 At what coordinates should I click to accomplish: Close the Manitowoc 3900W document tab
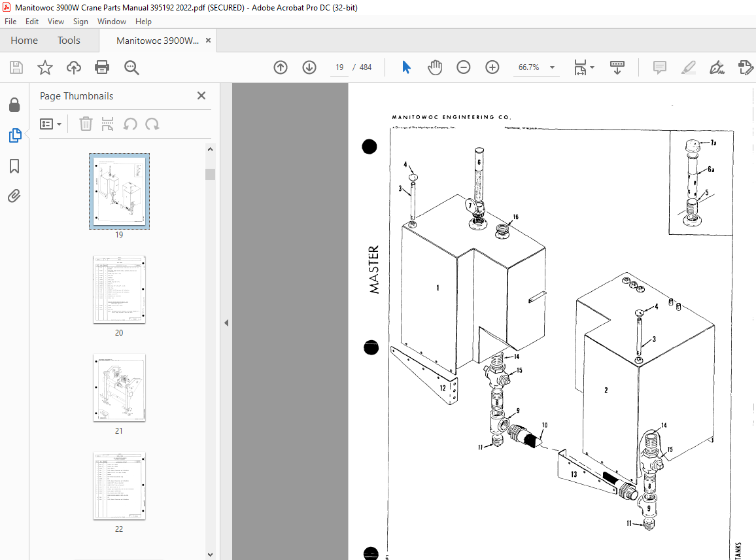click(208, 41)
